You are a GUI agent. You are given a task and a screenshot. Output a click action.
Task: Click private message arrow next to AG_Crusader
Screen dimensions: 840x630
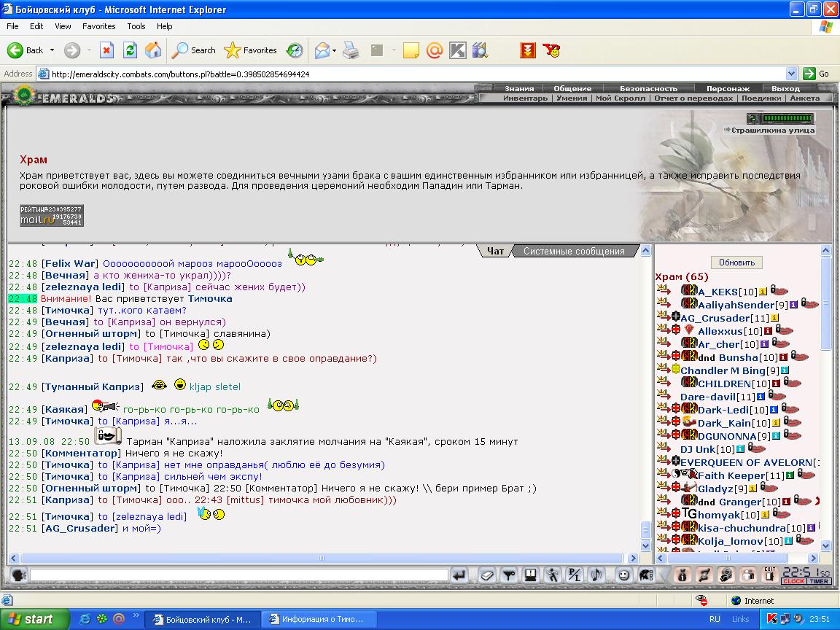664,315
